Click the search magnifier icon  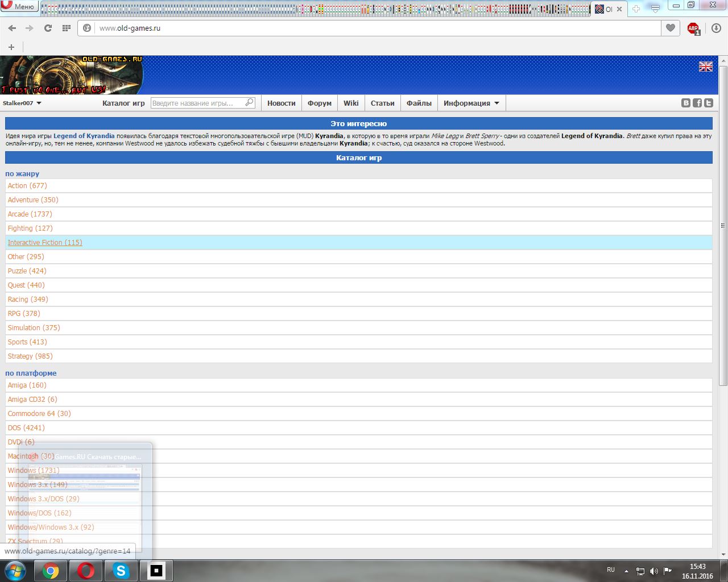(249, 103)
